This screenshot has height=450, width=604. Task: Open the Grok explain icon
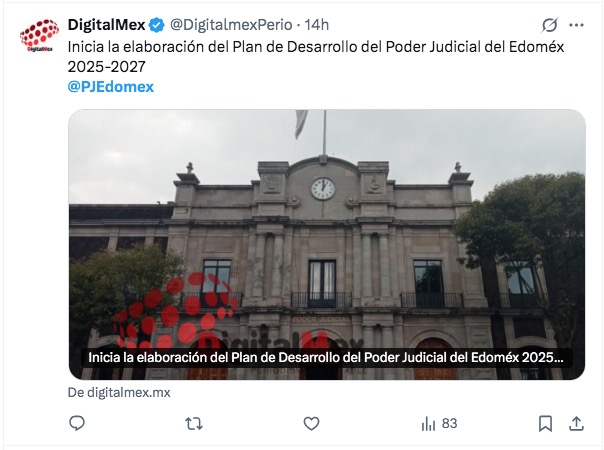click(550, 25)
